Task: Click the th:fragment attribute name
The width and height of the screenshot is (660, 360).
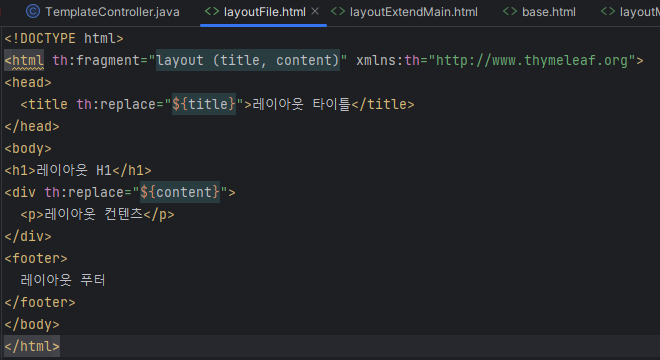Action: 96,60
